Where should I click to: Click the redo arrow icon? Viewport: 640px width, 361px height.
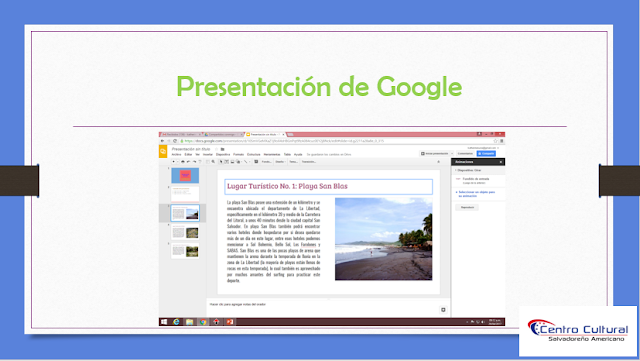(194, 162)
